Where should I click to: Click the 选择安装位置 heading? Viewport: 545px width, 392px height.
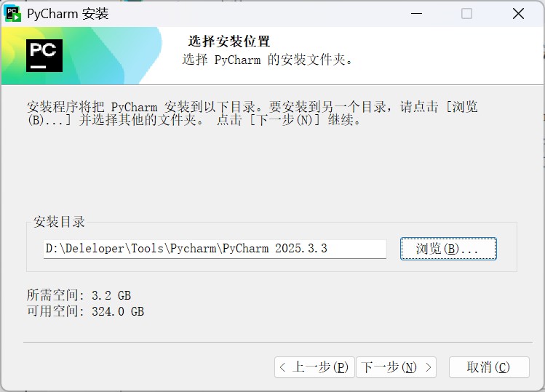pos(229,41)
